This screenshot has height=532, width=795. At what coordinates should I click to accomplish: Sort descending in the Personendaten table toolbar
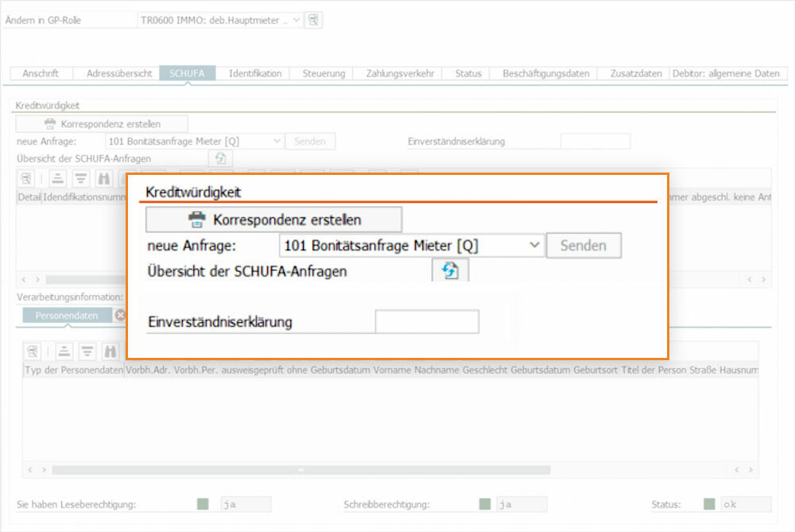tap(87, 351)
